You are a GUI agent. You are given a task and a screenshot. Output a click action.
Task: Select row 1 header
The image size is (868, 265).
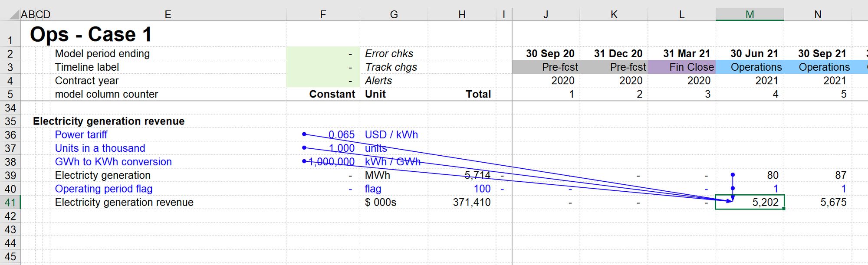tap(10, 34)
